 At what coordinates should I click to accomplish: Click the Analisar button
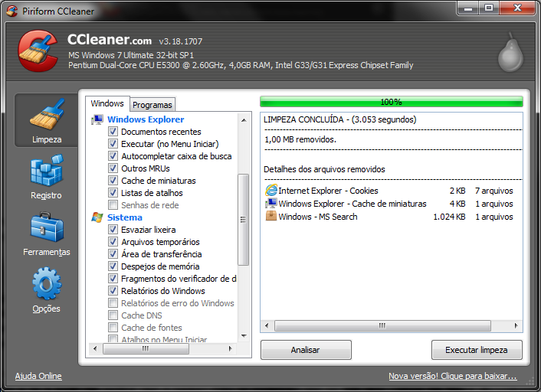pos(306,350)
